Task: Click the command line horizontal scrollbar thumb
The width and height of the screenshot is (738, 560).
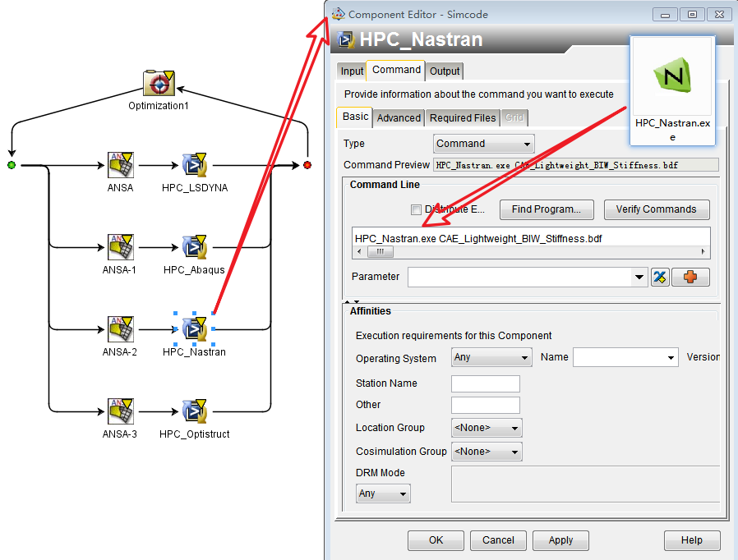Action: click(x=381, y=252)
